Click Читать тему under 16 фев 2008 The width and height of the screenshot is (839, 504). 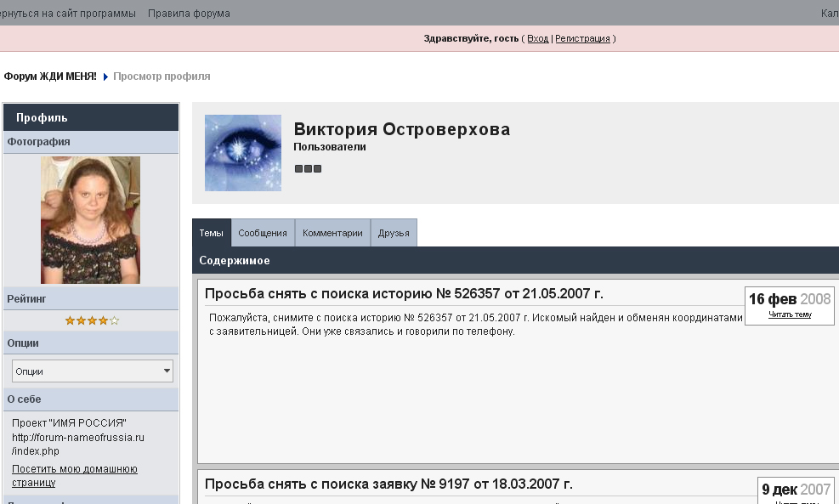790,314
